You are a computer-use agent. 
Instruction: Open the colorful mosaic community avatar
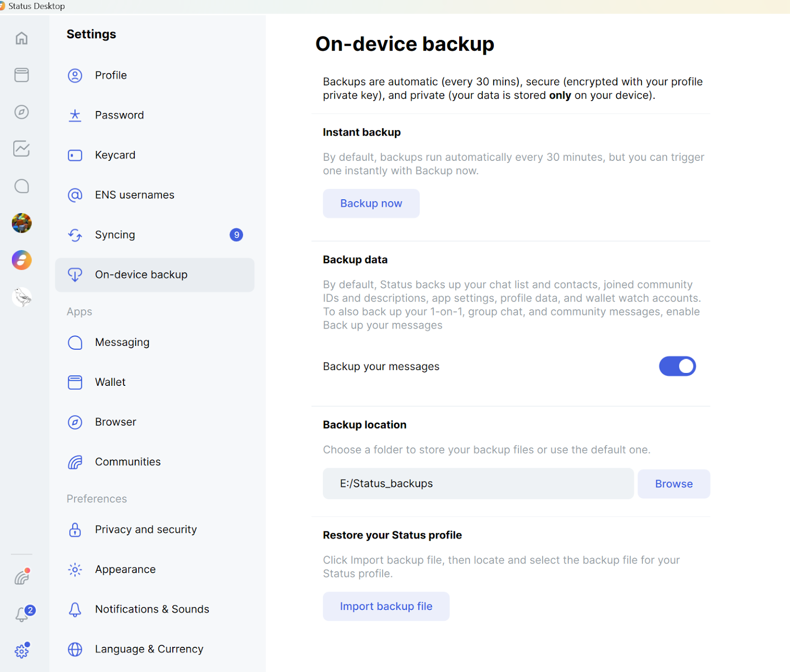pos(21,223)
